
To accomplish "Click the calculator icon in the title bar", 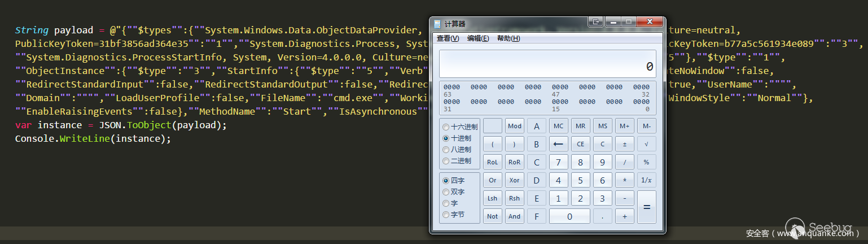I will pos(437,24).
